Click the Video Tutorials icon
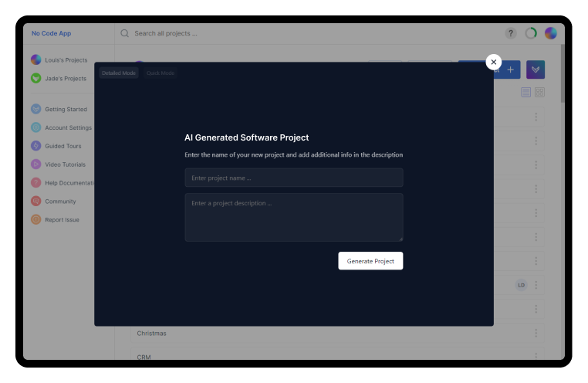The height and width of the screenshot is (383, 588). tap(36, 164)
